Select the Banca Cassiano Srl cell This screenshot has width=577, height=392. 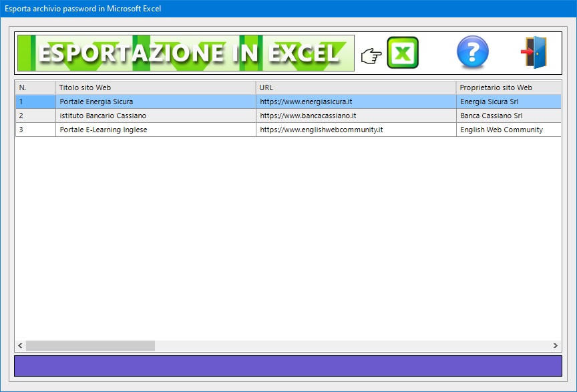coord(509,116)
